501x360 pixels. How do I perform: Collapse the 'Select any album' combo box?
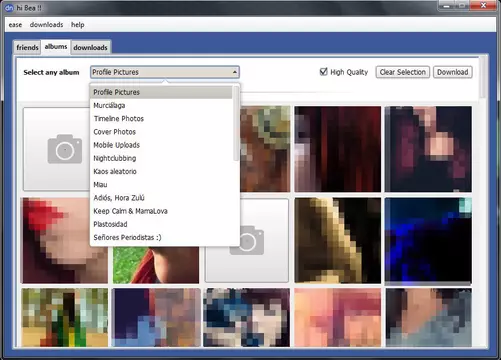165,72
